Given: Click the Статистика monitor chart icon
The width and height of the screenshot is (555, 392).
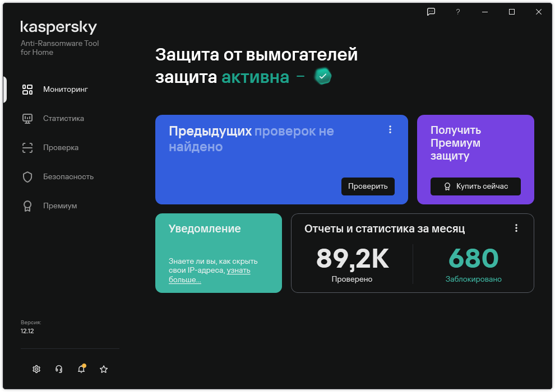Looking at the screenshot, I should pyautogui.click(x=27, y=119).
